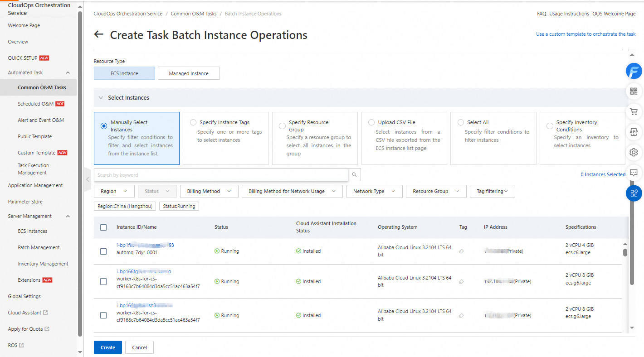The width and height of the screenshot is (644, 357).
Task: Choose the Select All radio option
Action: [x=461, y=122]
